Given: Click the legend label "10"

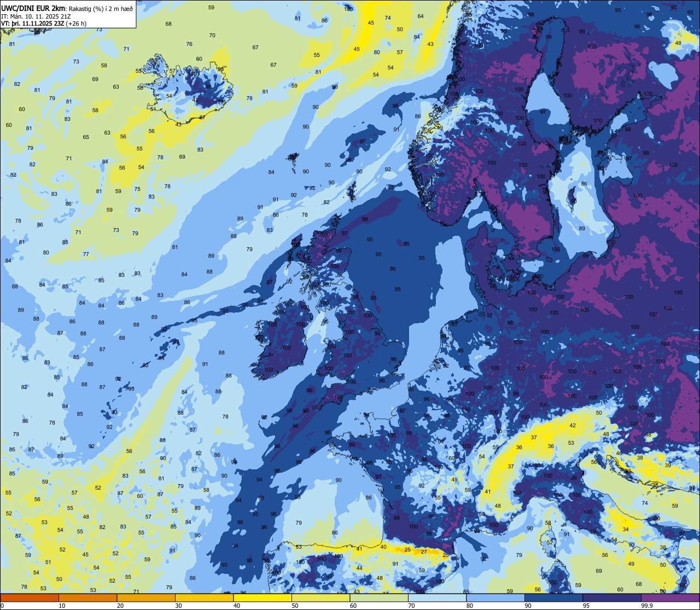Looking at the screenshot, I should pyautogui.click(x=62, y=606).
